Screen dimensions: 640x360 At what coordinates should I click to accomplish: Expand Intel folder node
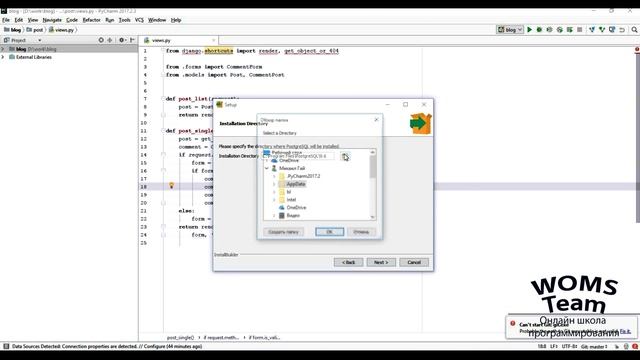point(274,200)
